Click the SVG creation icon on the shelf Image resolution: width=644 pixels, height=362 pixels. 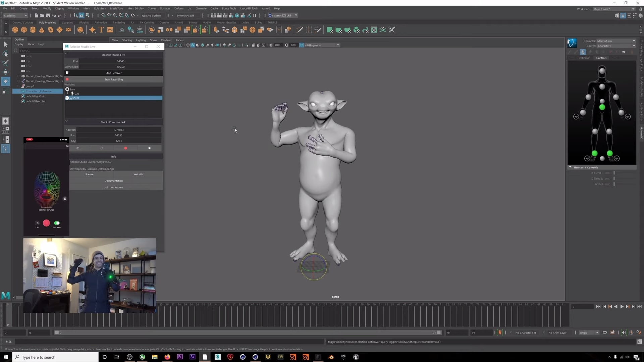click(x=110, y=30)
